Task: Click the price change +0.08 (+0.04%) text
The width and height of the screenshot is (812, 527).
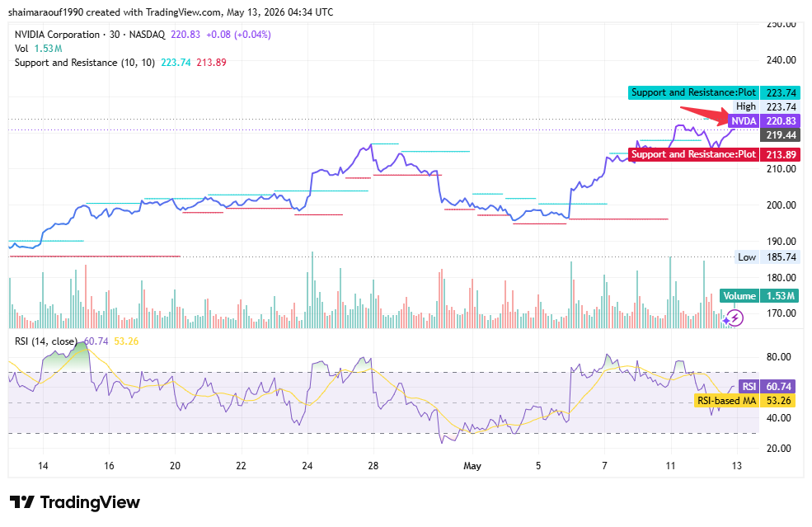Action: (239, 35)
